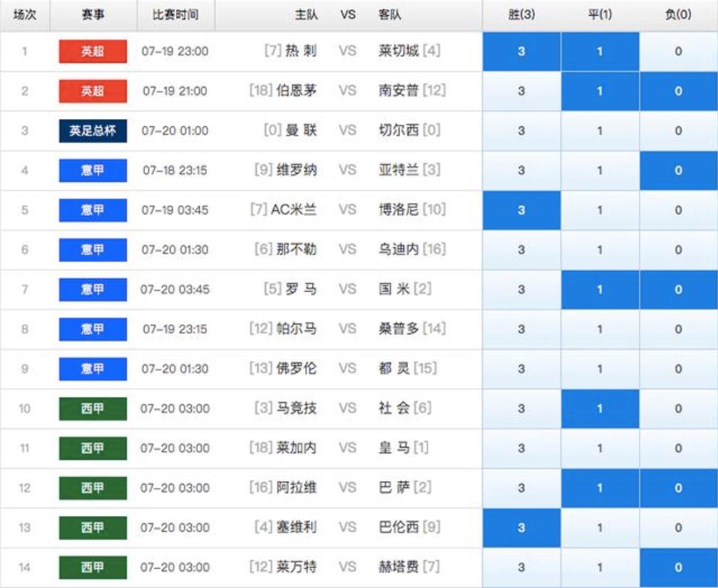718x588 pixels.
Task: Click the 赛事 column header
Action: point(93,15)
